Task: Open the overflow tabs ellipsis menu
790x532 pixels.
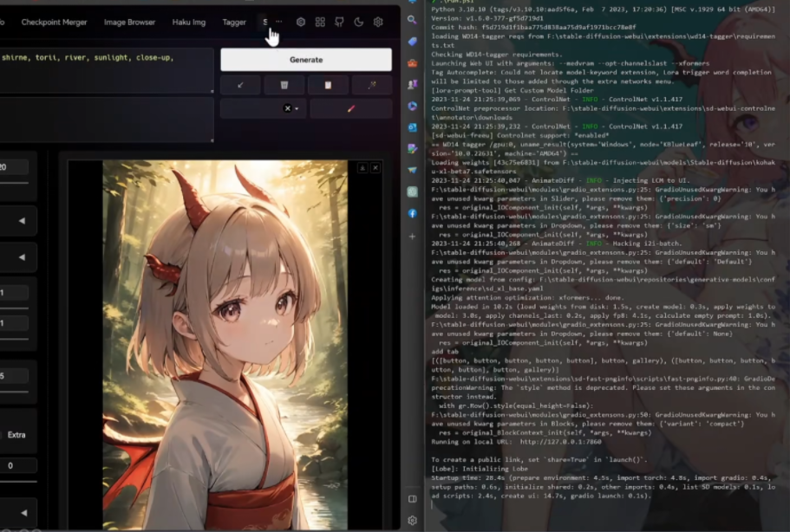Action: coord(278,22)
